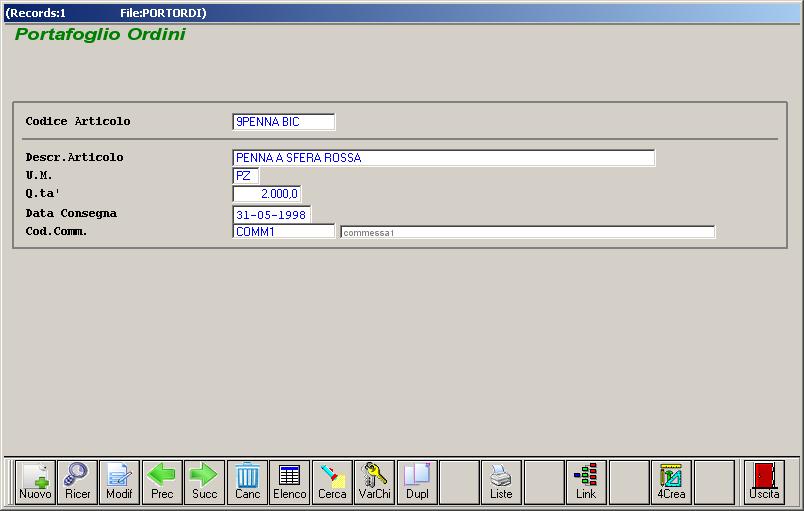
Task: Click the Nuovo new record icon
Action: pyautogui.click(x=35, y=482)
